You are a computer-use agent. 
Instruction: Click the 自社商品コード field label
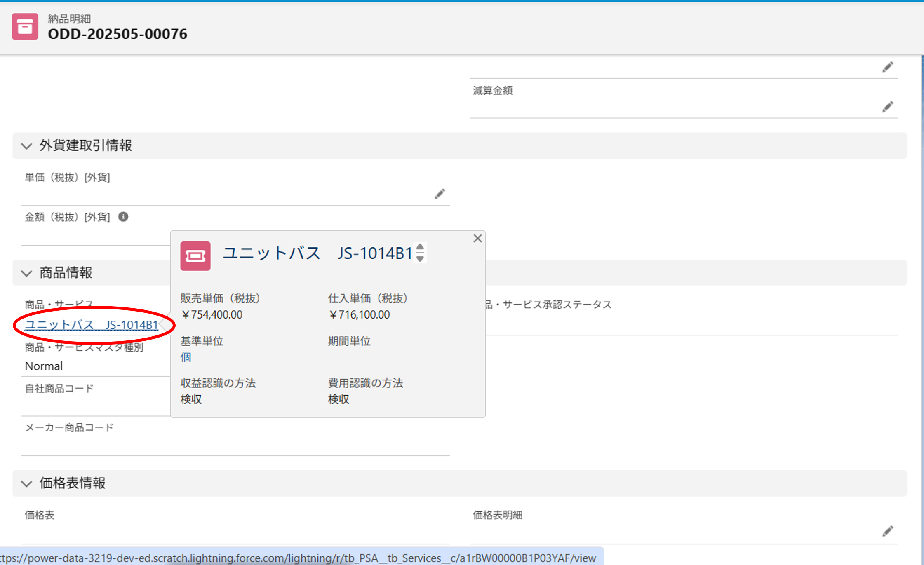tap(59, 389)
